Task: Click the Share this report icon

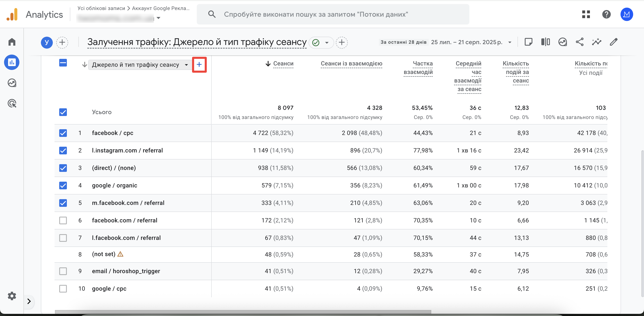Action: pos(579,42)
